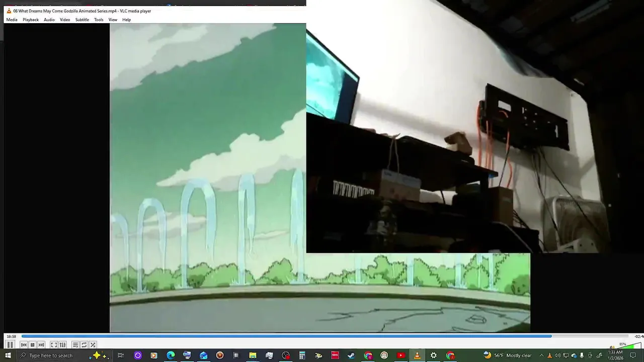This screenshot has height=362, width=644.
Task: Open Task View on the taskbar
Action: [x=121, y=355]
